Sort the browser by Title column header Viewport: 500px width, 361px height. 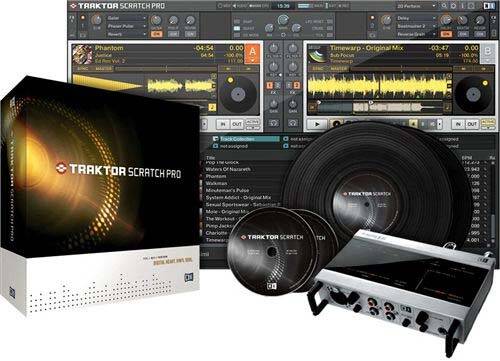pyautogui.click(x=210, y=158)
